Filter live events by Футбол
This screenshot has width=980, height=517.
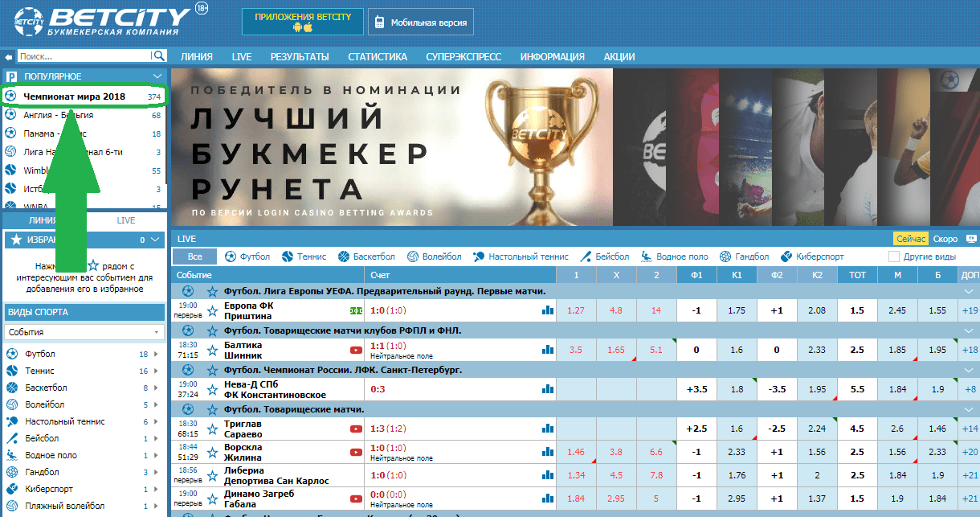pyautogui.click(x=247, y=256)
